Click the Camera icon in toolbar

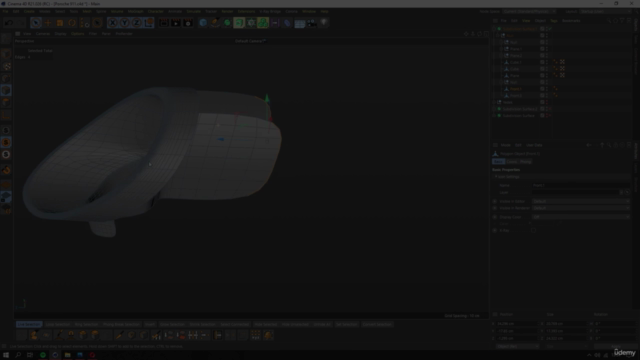point(312,23)
